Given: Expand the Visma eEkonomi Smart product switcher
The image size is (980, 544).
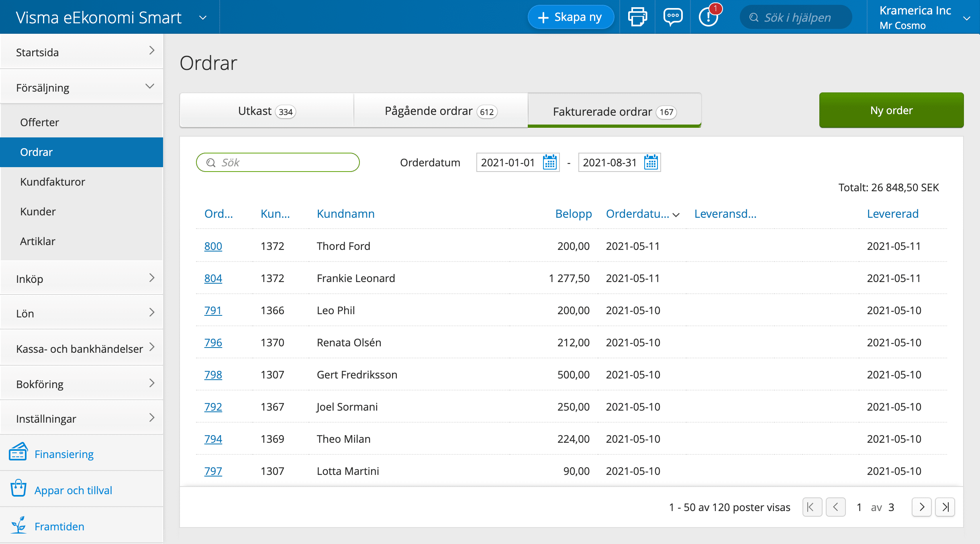Looking at the screenshot, I should point(203,18).
